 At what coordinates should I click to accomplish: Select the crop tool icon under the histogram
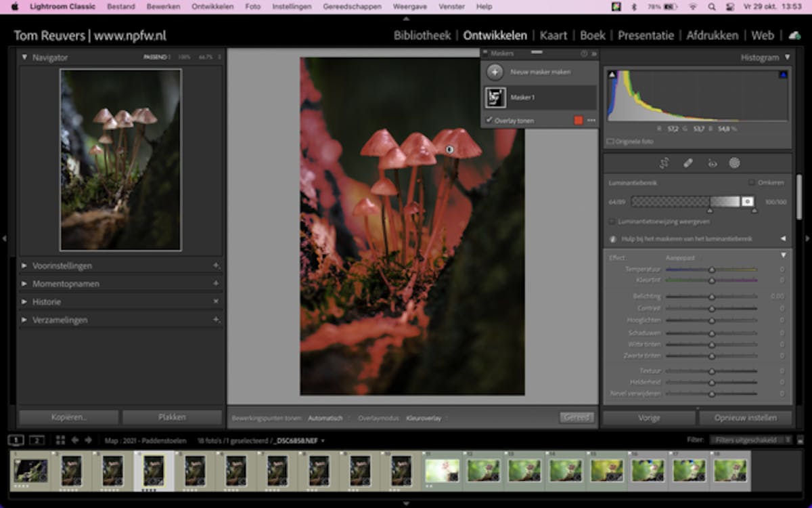pos(664,163)
